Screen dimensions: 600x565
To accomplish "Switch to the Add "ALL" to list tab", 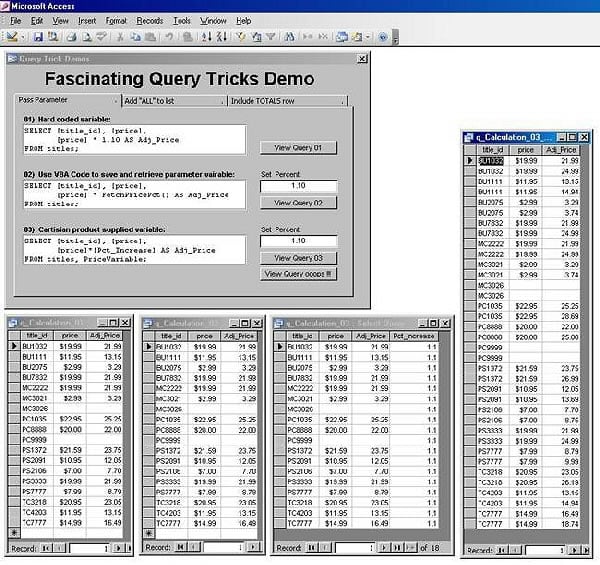I will (174, 101).
